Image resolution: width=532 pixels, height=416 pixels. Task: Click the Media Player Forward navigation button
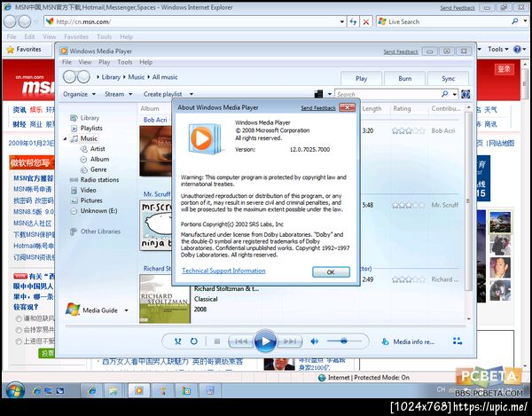click(x=83, y=77)
